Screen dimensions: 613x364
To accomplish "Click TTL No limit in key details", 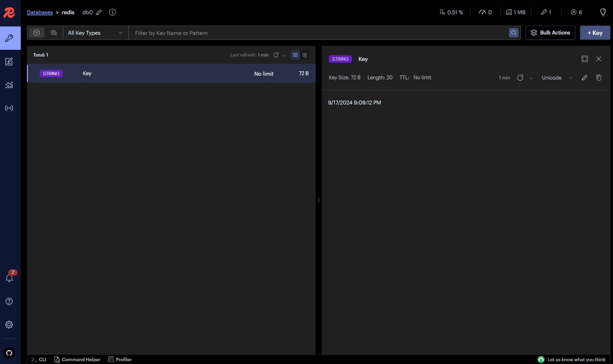I will (415, 78).
